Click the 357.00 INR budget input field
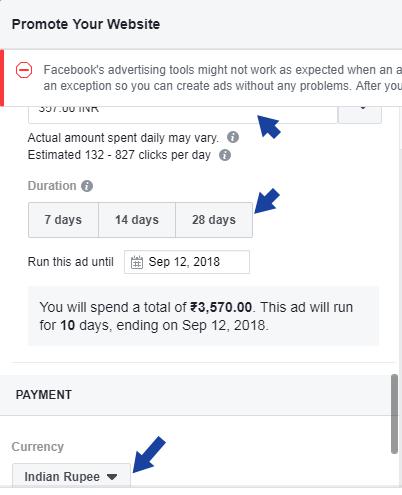Image resolution: width=402 pixels, height=495 pixels. 183,115
